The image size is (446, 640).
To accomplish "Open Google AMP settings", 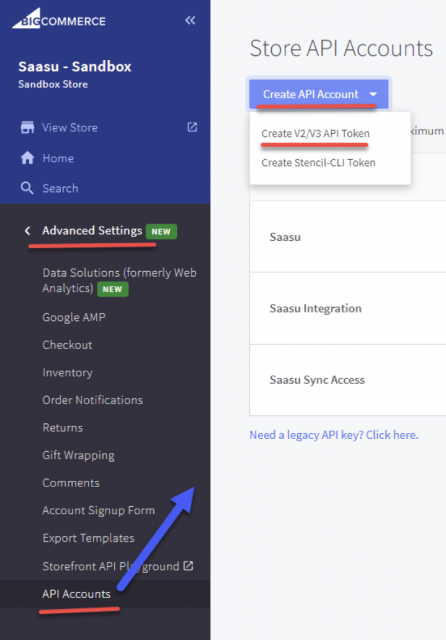I will pyautogui.click(x=74, y=317).
